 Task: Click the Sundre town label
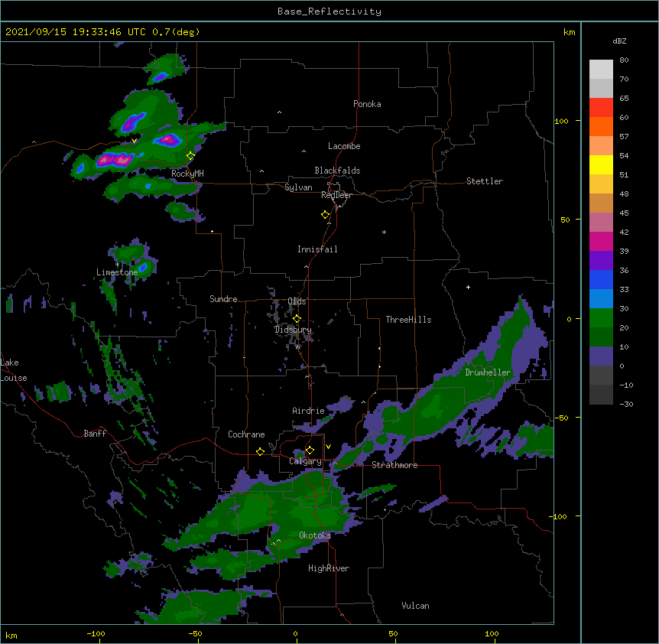223,299
